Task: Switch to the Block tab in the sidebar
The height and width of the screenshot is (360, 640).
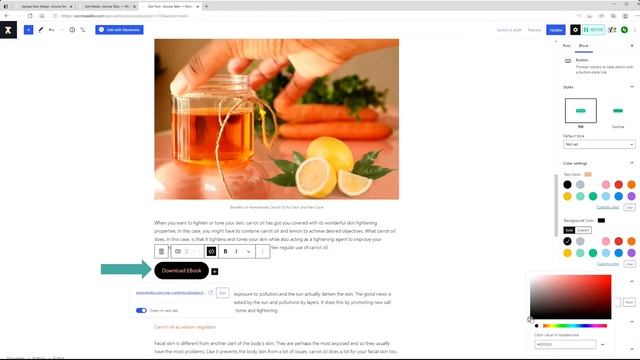Action: (583, 46)
